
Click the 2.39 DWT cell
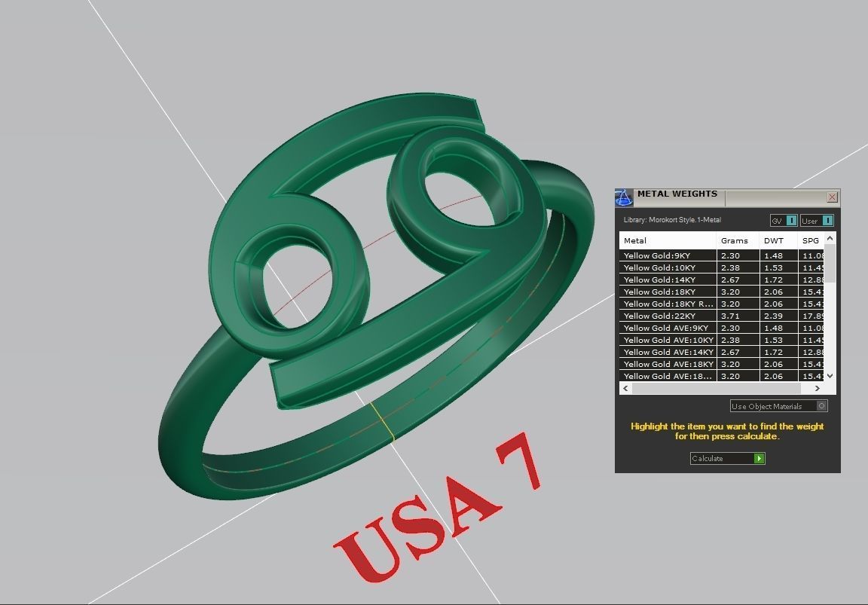(x=778, y=316)
